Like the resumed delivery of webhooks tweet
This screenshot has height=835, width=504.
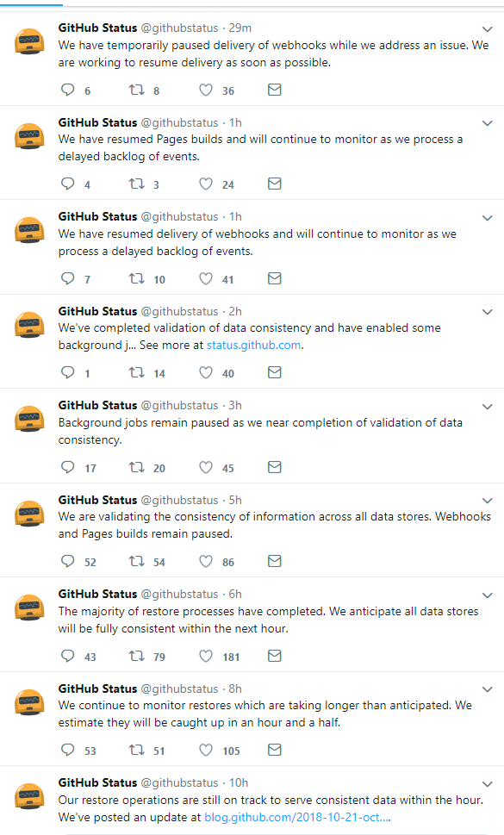pos(206,278)
